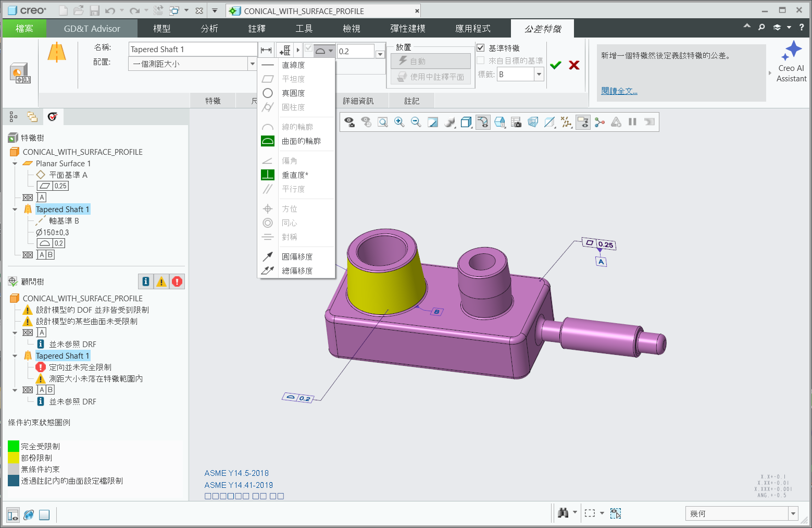This screenshot has height=528, width=812.
Task: Click the perspective view cube icon
Action: pyautogui.click(x=533, y=122)
